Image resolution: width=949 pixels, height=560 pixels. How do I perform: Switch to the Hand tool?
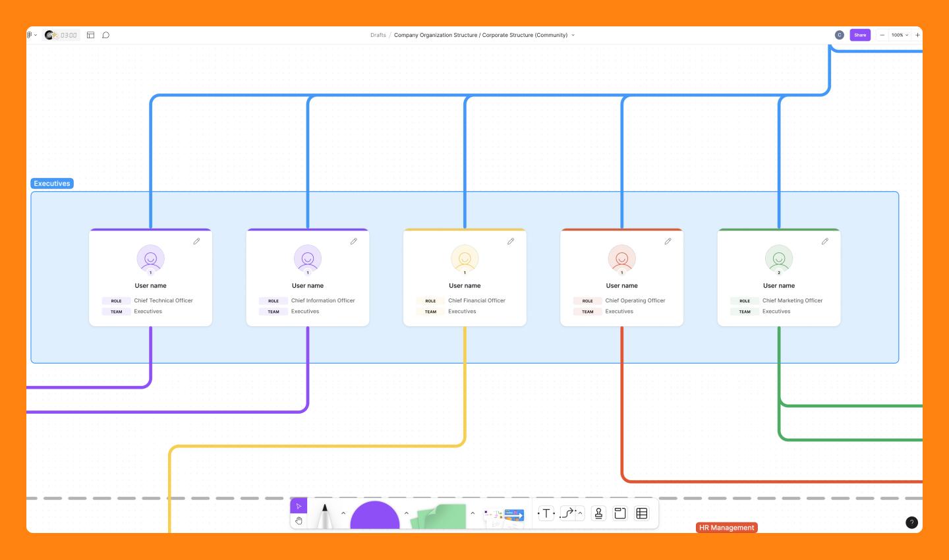point(299,520)
